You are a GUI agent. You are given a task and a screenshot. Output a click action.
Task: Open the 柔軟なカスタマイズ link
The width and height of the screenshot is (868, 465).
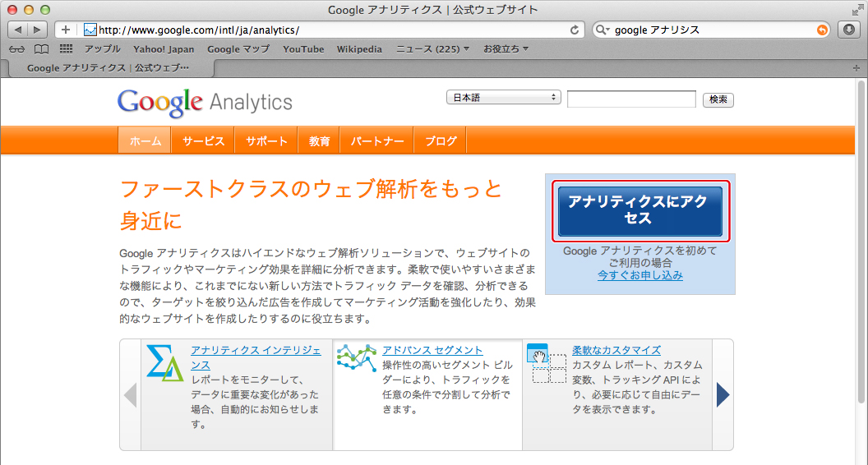[x=616, y=351]
